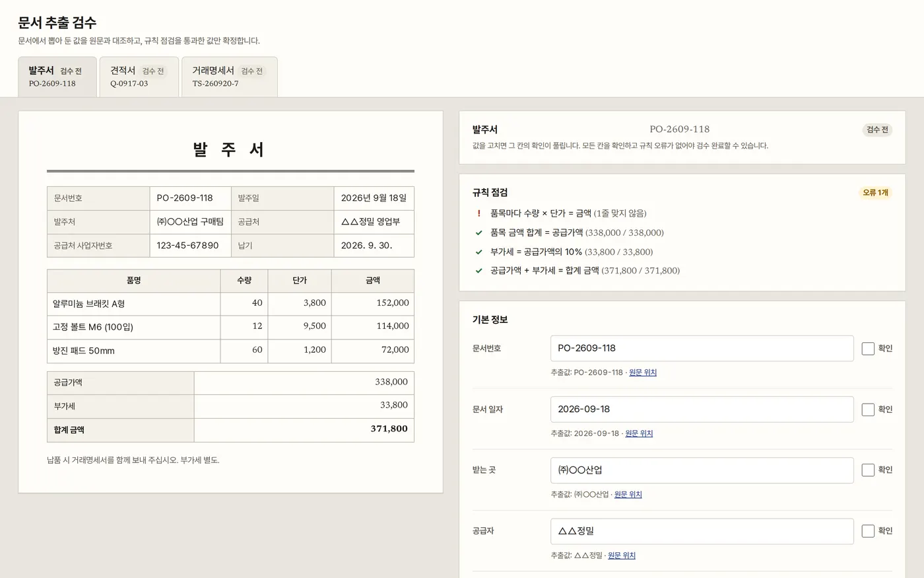924x578 pixels.
Task: Click the 공급자 input with △△정밀
Action: 702,531
